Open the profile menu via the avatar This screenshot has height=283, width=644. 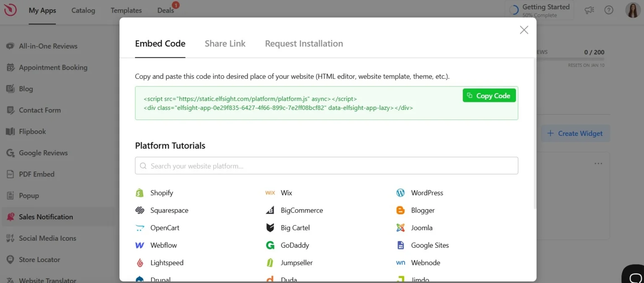(x=633, y=10)
